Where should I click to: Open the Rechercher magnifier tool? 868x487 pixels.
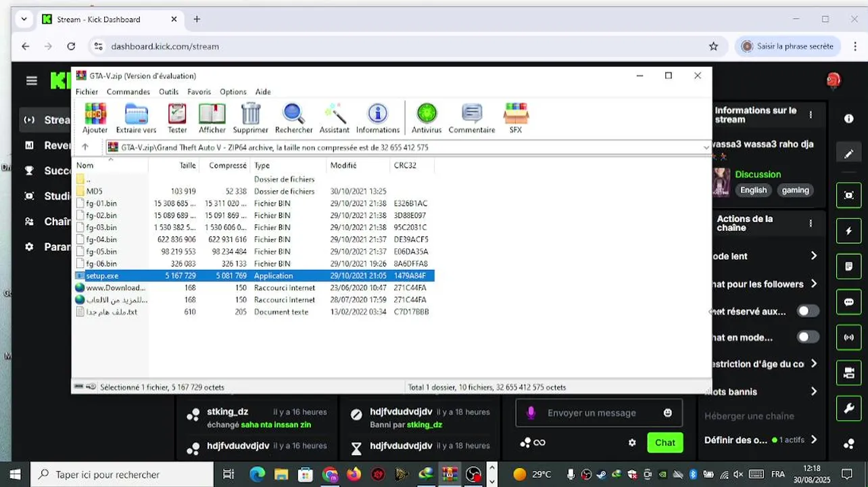tap(293, 118)
